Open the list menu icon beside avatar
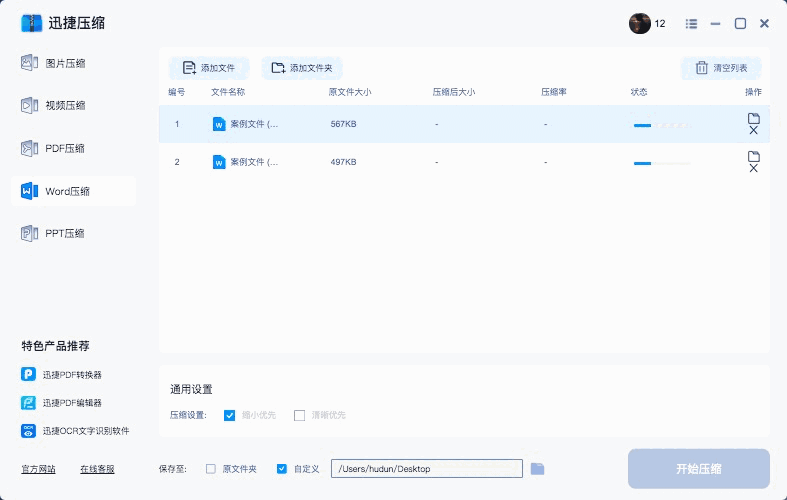 pos(691,23)
